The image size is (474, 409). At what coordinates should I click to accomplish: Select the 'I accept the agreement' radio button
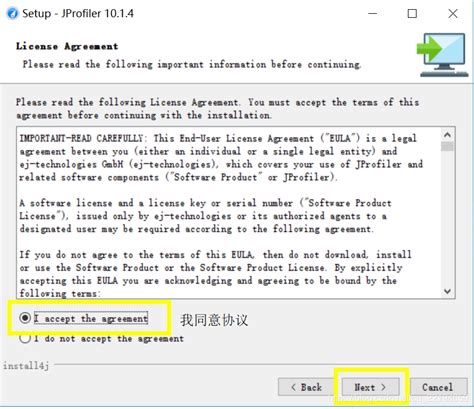coord(25,318)
